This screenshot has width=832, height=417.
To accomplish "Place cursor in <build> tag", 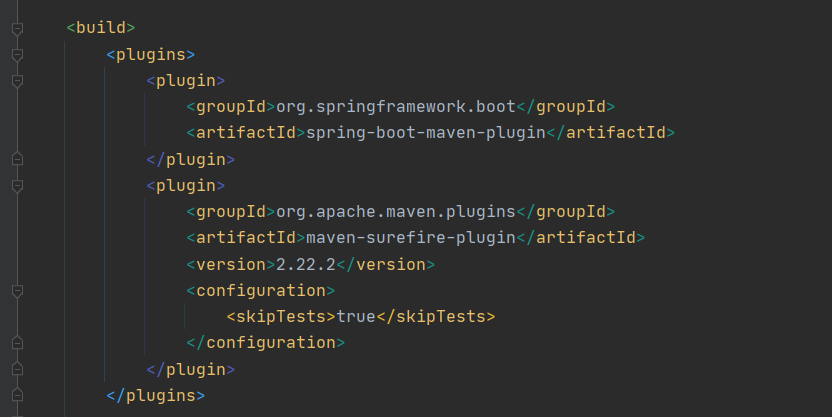I will coord(101,28).
